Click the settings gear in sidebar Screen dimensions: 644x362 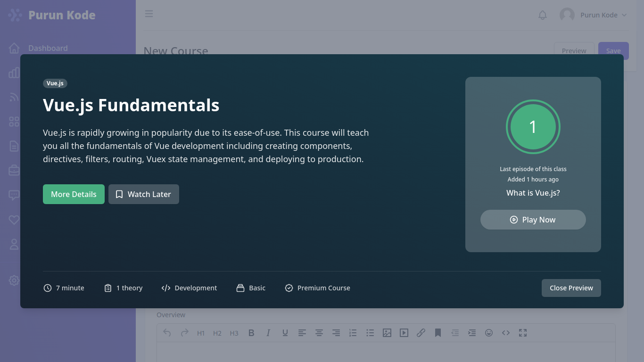coord(14,280)
